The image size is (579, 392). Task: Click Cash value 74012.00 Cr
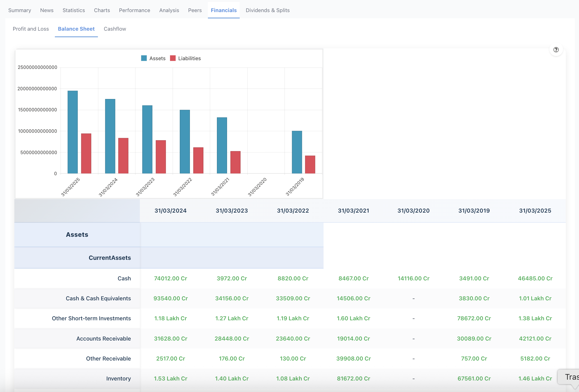pos(170,278)
